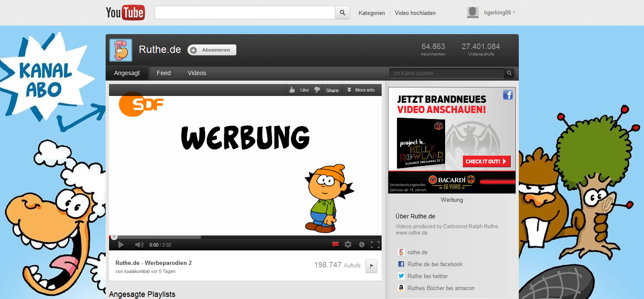Expand the Share options
The width and height of the screenshot is (644, 299).
click(x=331, y=90)
